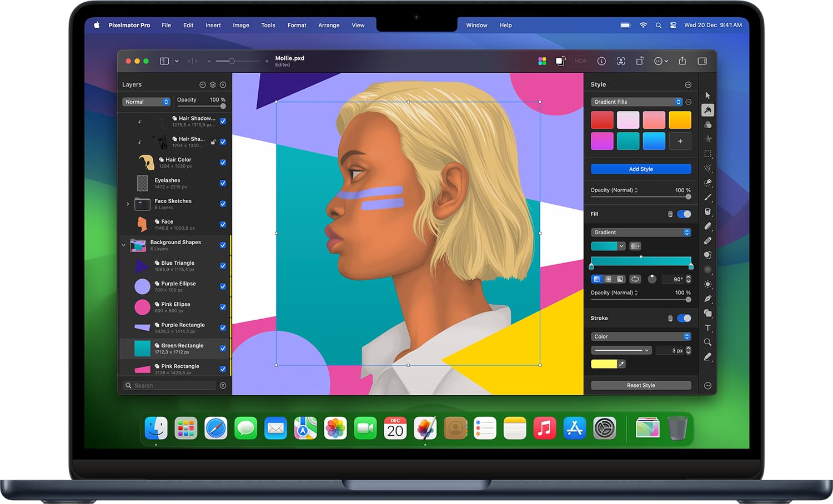
Task: Click the Search field in Layers panel
Action: pos(169,385)
